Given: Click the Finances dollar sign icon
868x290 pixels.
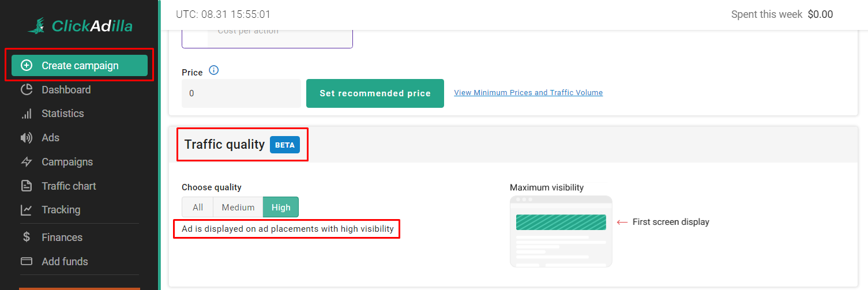Looking at the screenshot, I should pos(27,238).
